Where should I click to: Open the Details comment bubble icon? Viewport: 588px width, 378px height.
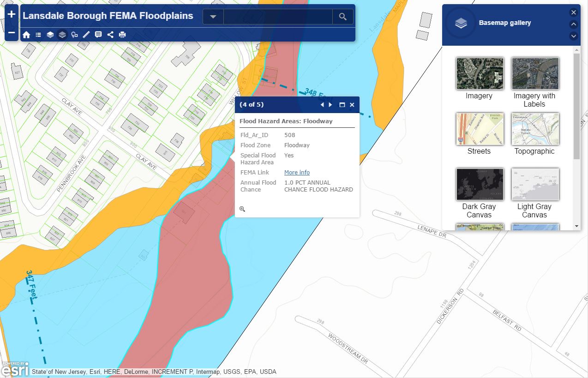pos(98,35)
